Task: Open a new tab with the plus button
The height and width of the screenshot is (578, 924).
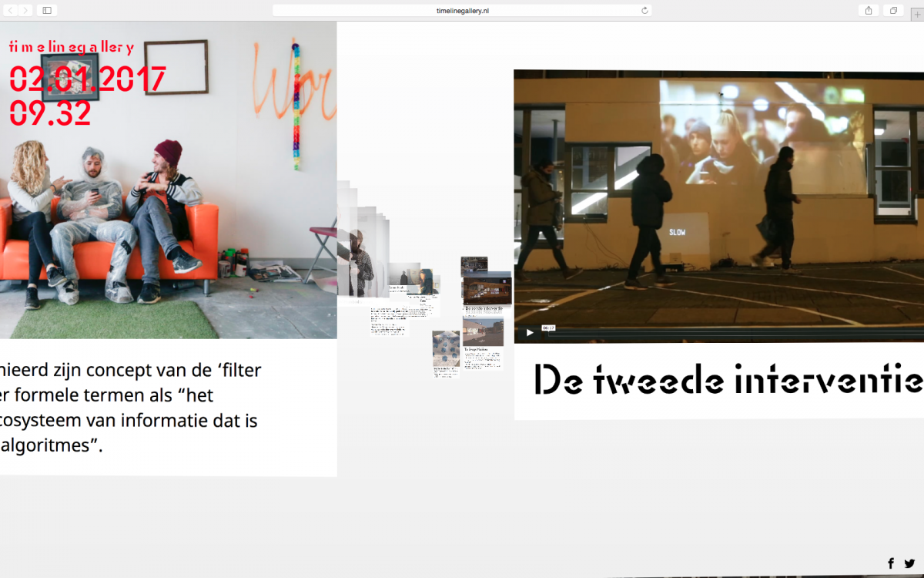Action: click(916, 13)
